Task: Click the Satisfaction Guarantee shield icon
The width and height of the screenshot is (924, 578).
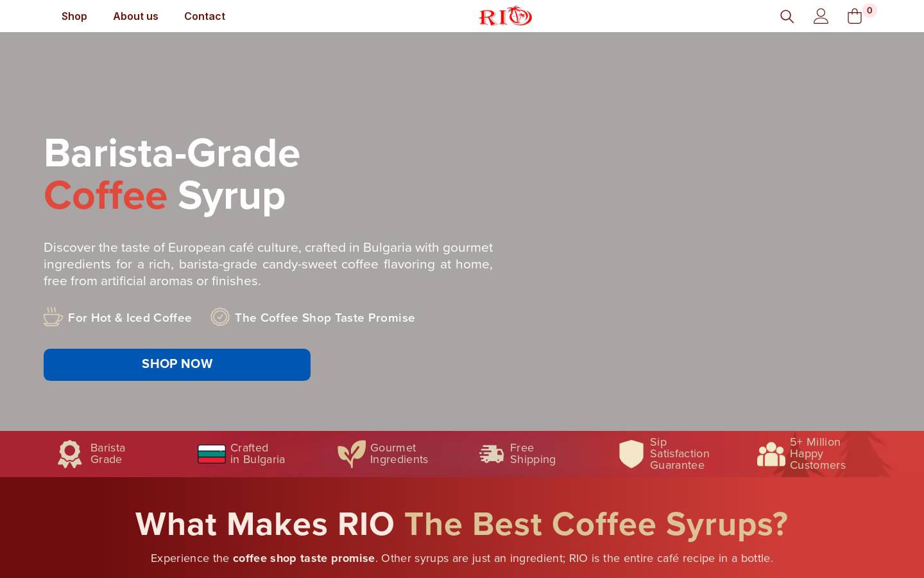Action: 631,454
